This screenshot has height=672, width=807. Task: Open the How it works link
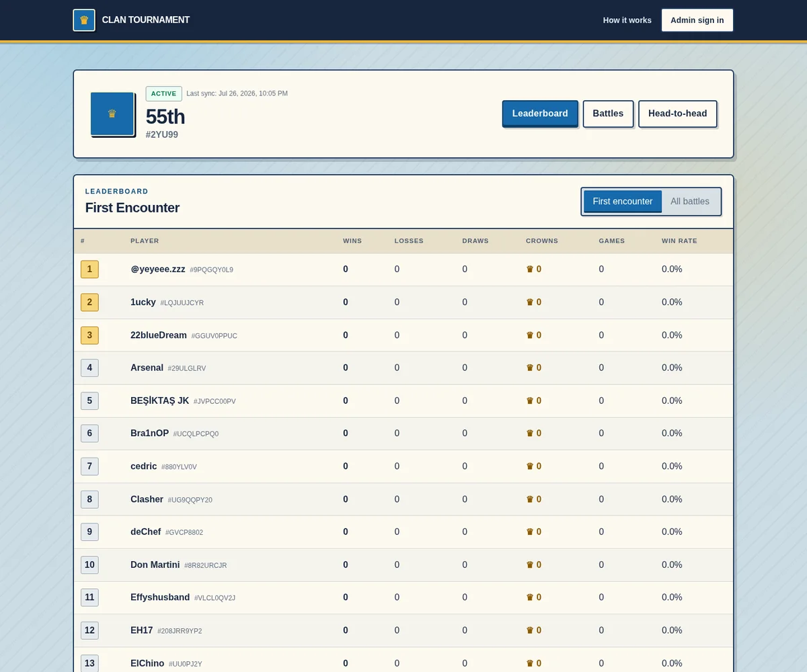click(627, 20)
